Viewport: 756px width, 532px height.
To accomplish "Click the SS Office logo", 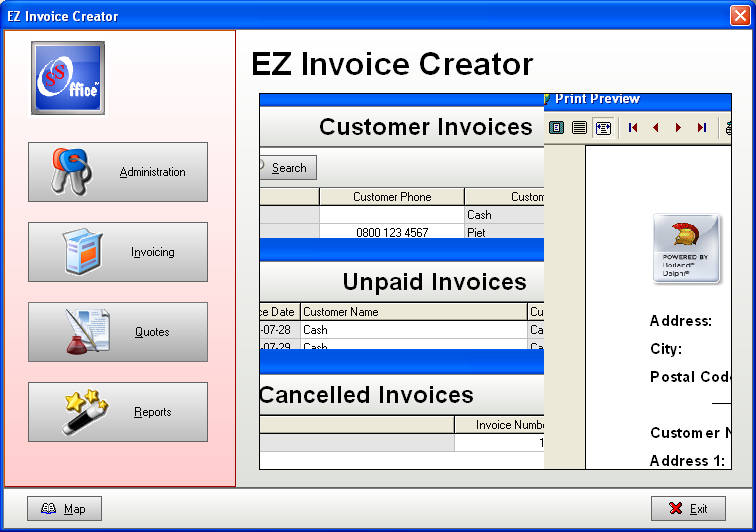I will [68, 78].
